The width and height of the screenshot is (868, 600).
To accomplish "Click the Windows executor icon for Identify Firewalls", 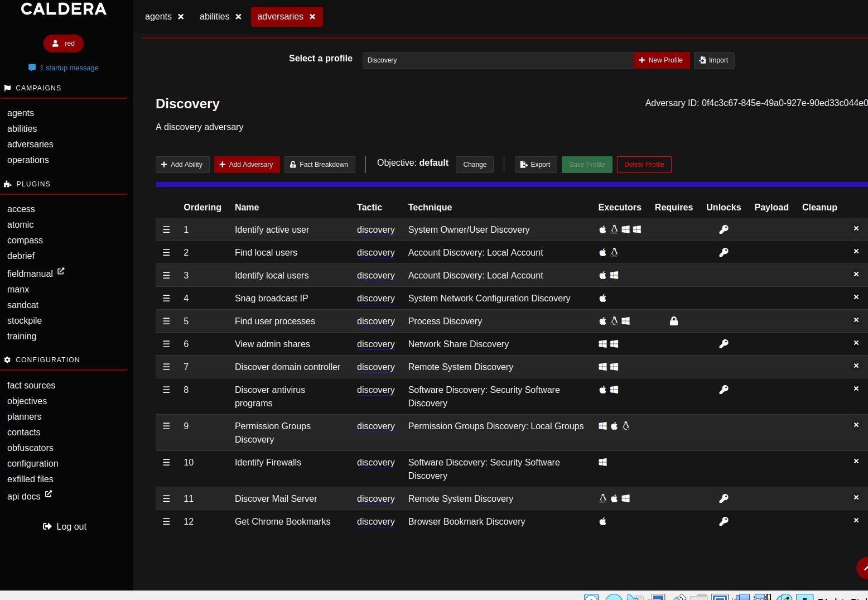I will tap(602, 462).
